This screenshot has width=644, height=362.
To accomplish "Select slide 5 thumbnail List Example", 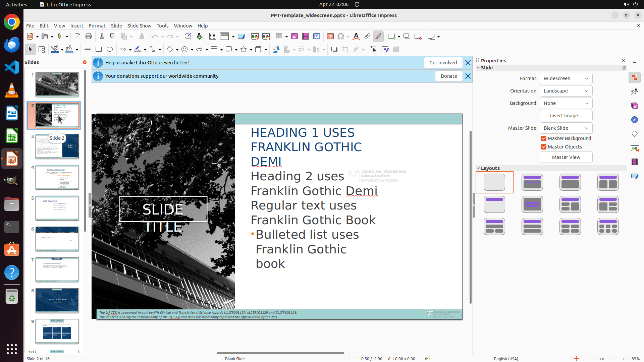I will (57, 208).
